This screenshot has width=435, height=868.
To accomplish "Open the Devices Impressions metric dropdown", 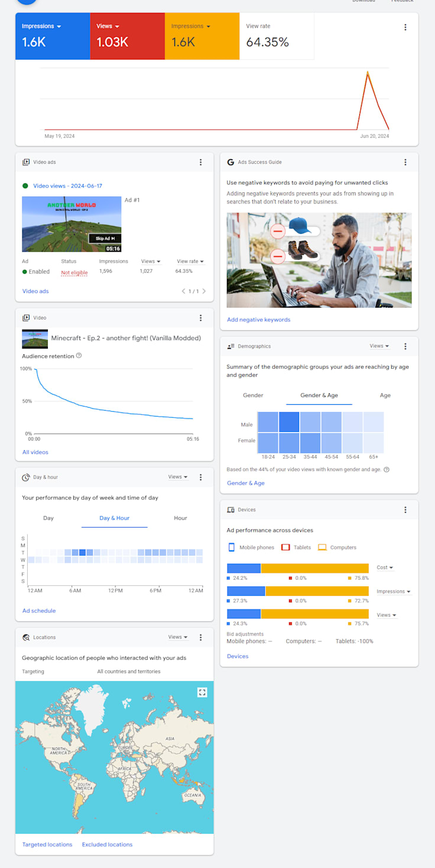I will coord(394,591).
